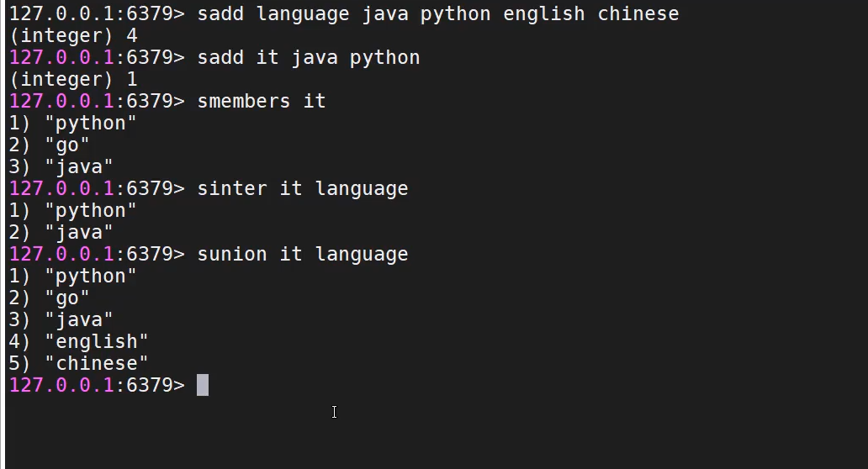Click the 'sunion it language' command text
This screenshot has height=469, width=868.
pos(302,254)
